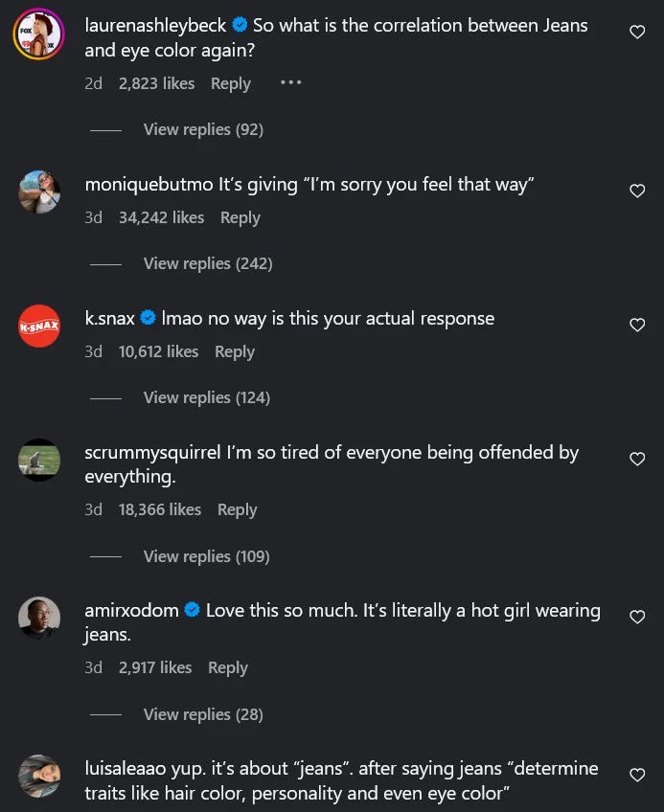Open scrummysquirrel's profile avatar
The width and height of the screenshot is (664, 812).
point(39,460)
